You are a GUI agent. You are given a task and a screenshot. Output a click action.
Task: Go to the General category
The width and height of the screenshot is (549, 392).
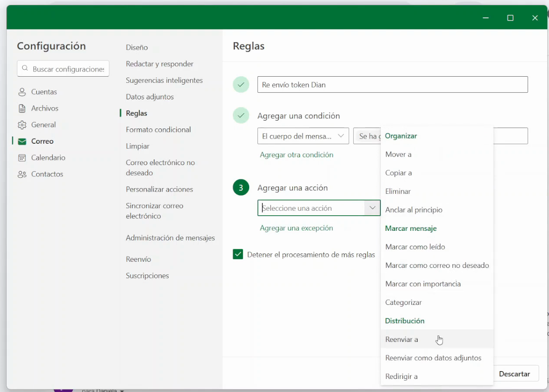point(44,125)
